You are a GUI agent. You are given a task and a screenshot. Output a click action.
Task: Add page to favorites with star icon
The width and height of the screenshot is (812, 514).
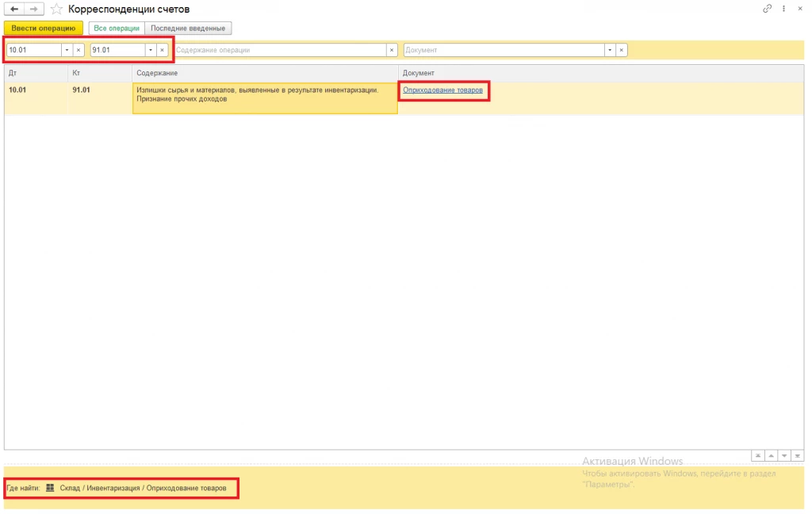pos(56,10)
